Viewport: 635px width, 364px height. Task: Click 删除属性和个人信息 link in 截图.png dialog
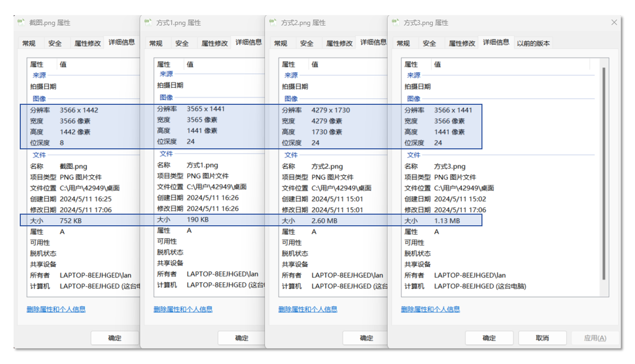click(56, 309)
